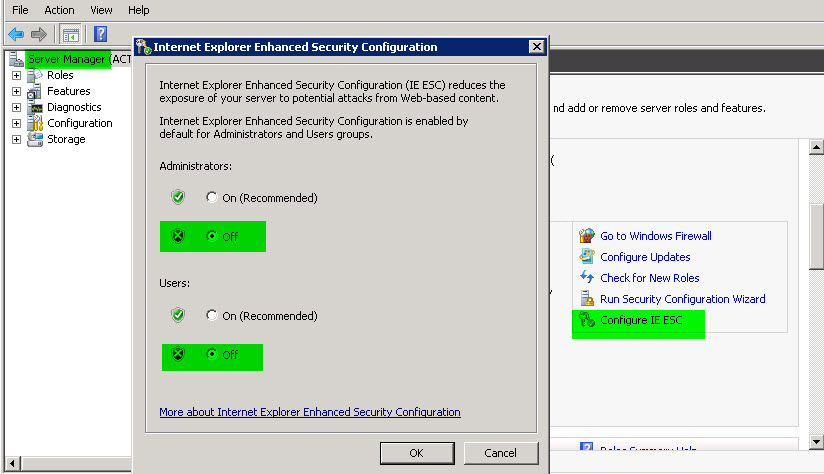Open the Action menu
Screen dimensions: 824x474
(59, 10)
